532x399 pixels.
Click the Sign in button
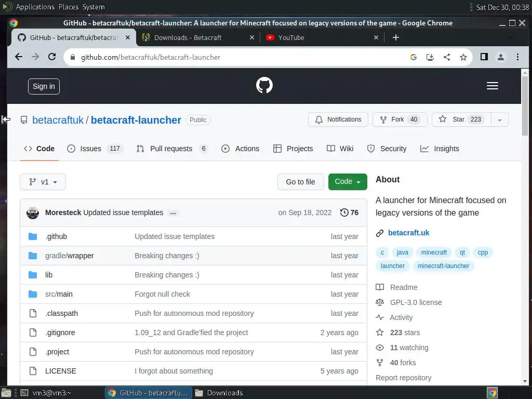tap(44, 87)
